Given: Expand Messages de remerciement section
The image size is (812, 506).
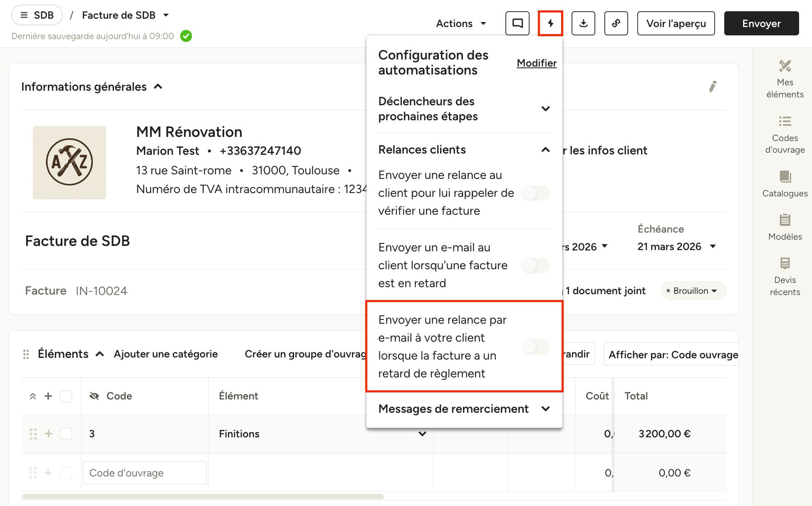Looking at the screenshot, I should (x=546, y=409).
